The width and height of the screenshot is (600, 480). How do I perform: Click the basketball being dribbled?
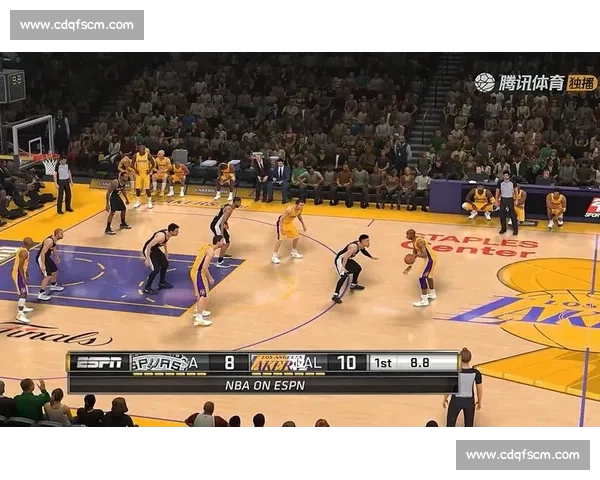[x=409, y=259]
